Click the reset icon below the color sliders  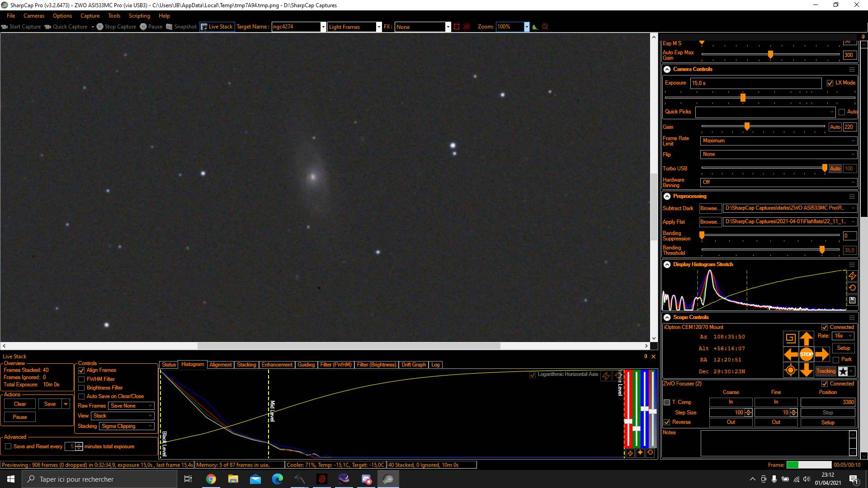tap(650, 453)
